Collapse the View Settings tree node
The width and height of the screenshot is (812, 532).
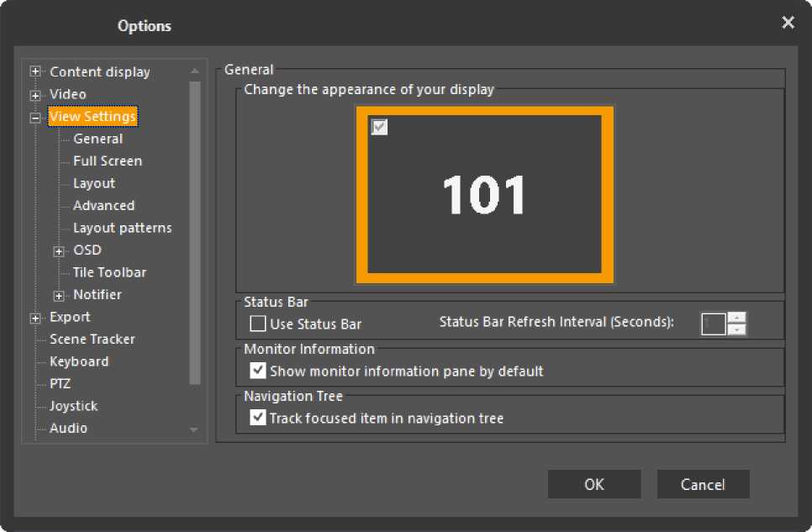(35, 118)
